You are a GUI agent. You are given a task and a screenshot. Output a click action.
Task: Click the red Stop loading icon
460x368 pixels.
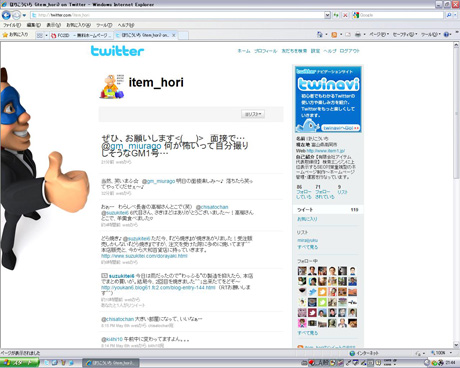coord(345,15)
